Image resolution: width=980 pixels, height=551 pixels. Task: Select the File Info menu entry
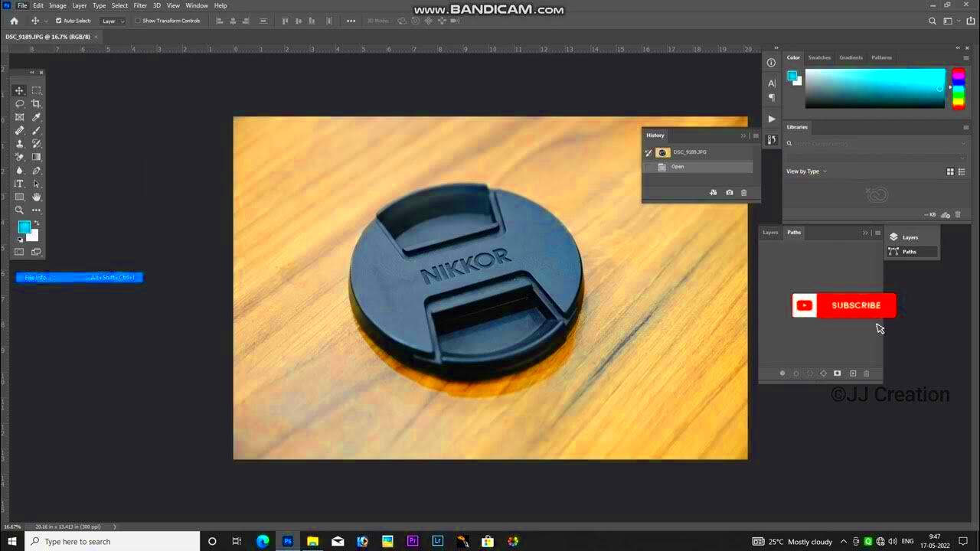(80, 277)
